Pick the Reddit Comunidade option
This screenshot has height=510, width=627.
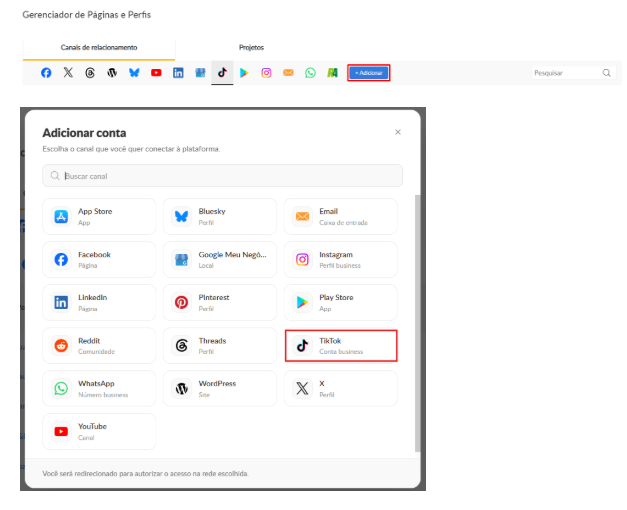[99, 346]
